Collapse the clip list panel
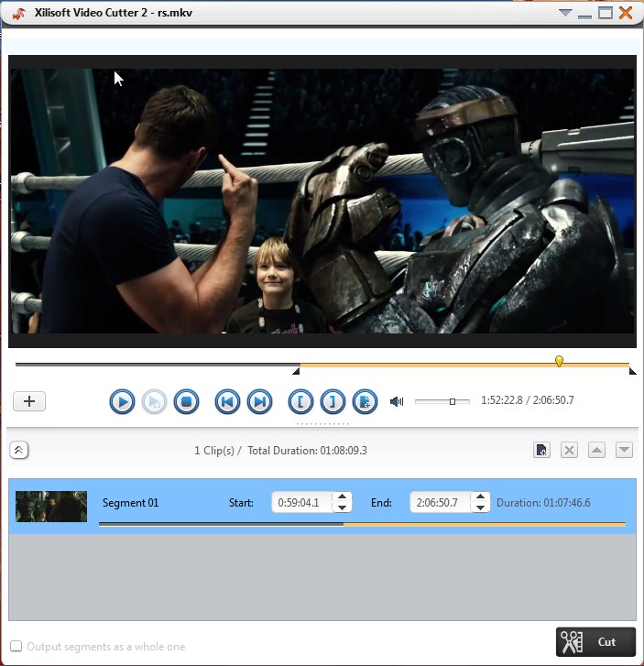This screenshot has width=644, height=666. pos(18,450)
